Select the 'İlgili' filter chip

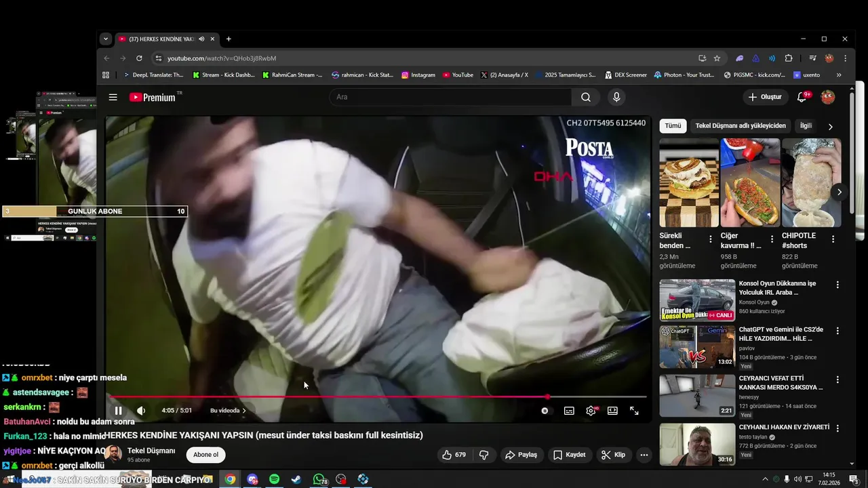[806, 126]
